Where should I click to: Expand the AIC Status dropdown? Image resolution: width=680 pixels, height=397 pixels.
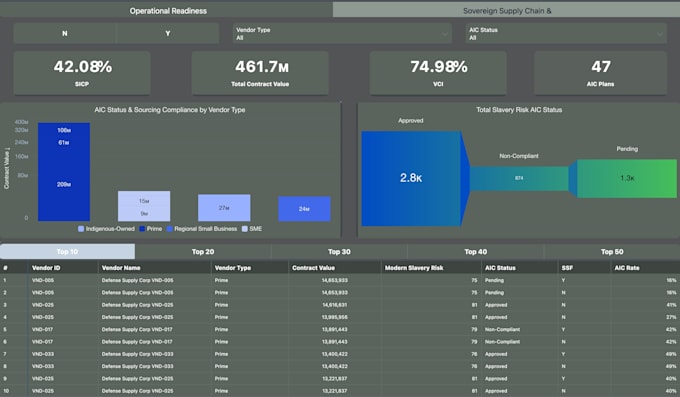[566, 33]
